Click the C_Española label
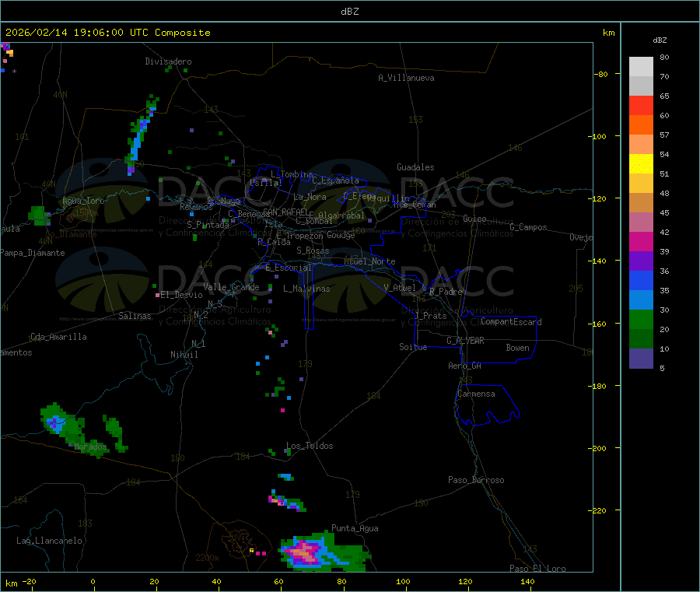700x592 pixels. [335, 180]
